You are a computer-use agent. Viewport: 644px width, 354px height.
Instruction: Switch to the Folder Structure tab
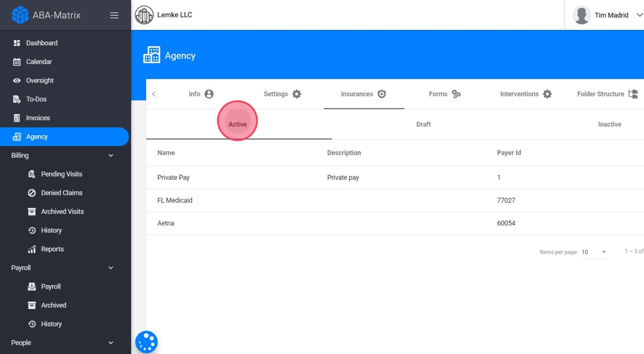(607, 94)
